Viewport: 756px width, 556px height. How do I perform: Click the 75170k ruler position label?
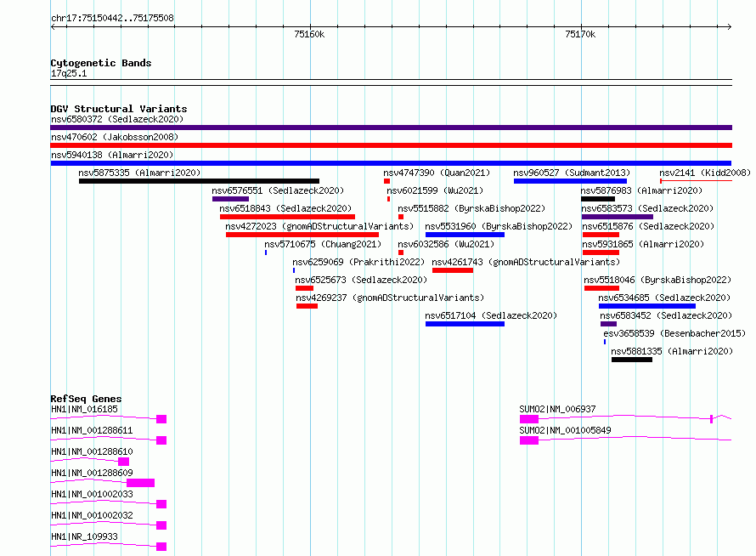pos(580,34)
